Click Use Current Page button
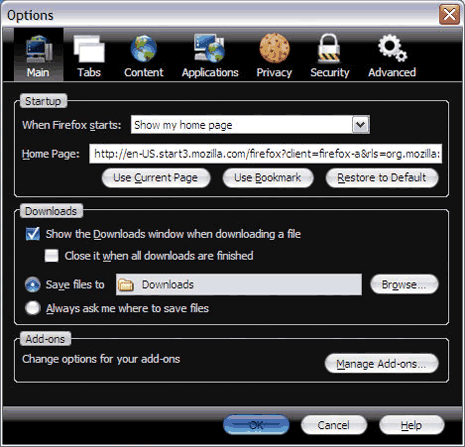465x447 pixels. point(156,178)
